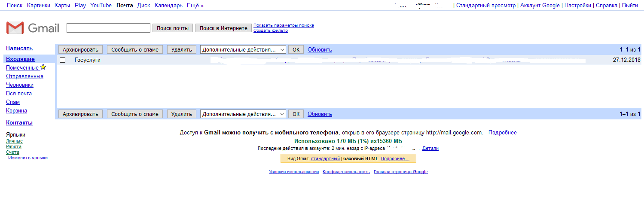Click the top OK button
Screen dimensions: 644x207
click(296, 49)
